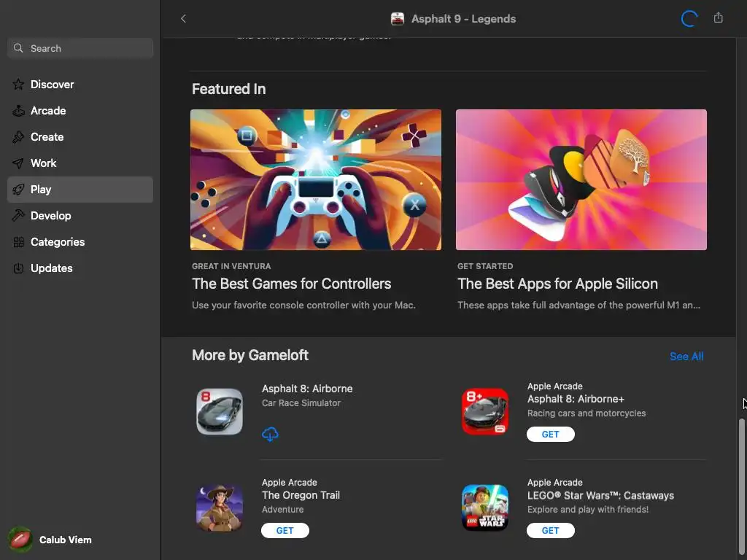Image resolution: width=747 pixels, height=560 pixels.
Task: Redownload Asphalt 8: Airborne via cloud icon
Action: 270,435
